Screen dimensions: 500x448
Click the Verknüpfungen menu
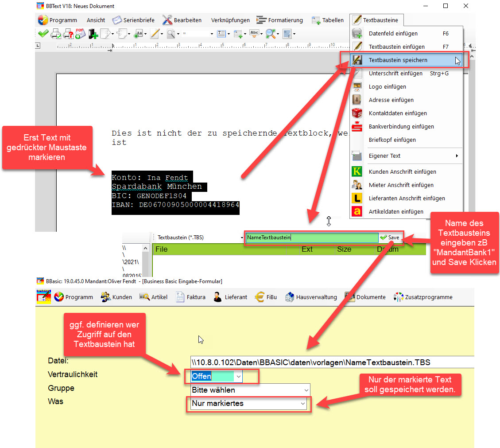pos(230,20)
